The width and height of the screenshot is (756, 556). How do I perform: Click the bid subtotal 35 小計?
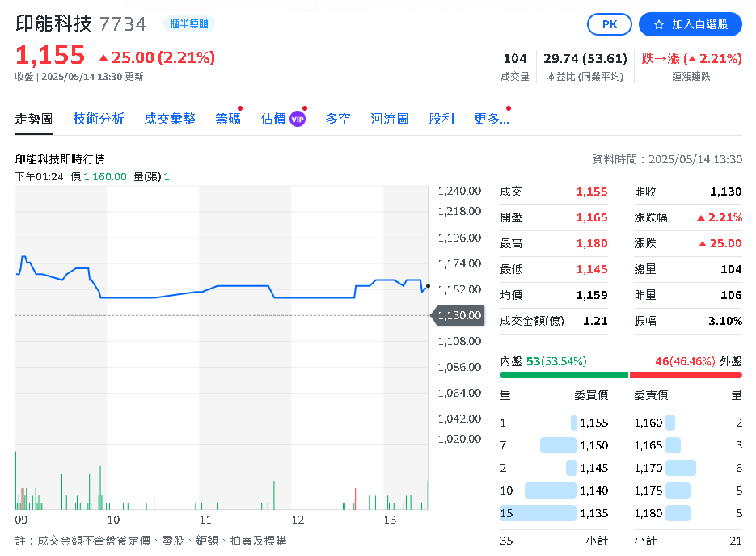554,541
